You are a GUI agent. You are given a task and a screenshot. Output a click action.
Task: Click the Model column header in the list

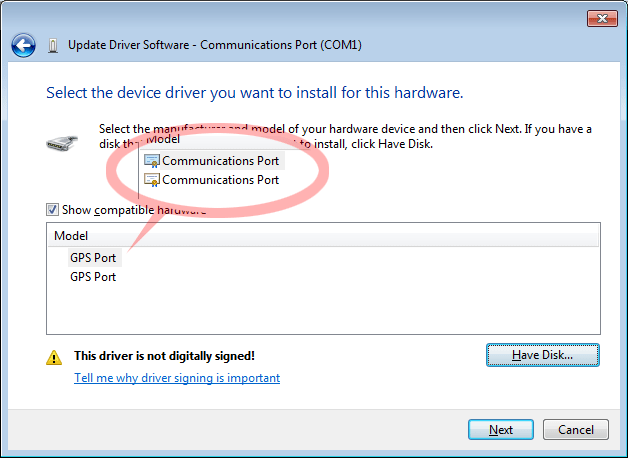click(x=71, y=236)
